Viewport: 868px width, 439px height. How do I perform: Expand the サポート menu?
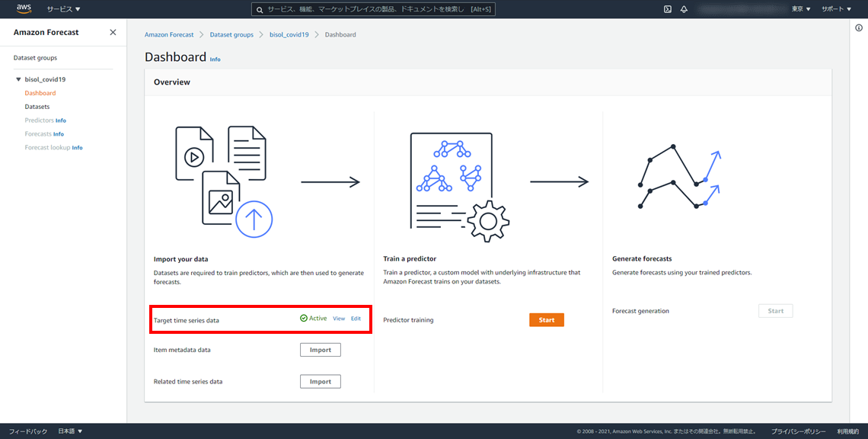pos(836,9)
